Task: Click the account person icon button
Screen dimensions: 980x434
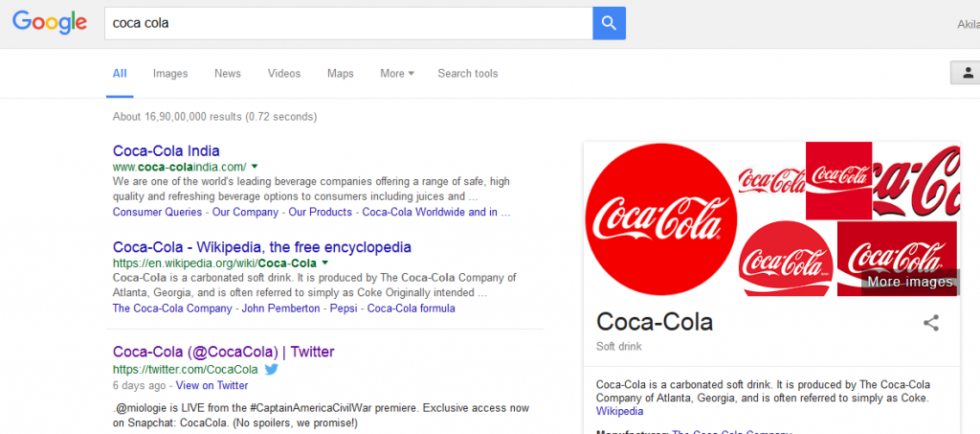Action: [967, 73]
